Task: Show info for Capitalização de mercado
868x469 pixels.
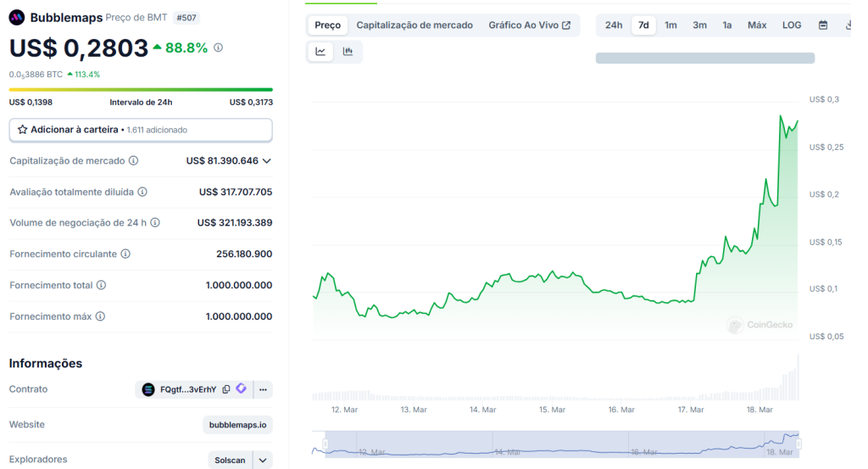Action: (x=133, y=160)
